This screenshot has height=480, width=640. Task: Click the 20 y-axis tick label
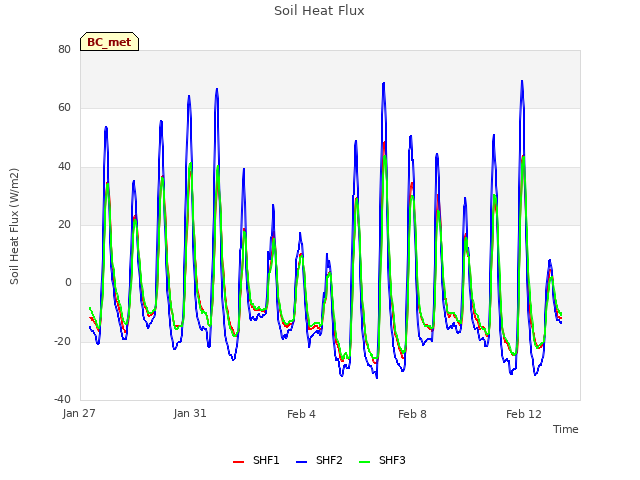64,224
